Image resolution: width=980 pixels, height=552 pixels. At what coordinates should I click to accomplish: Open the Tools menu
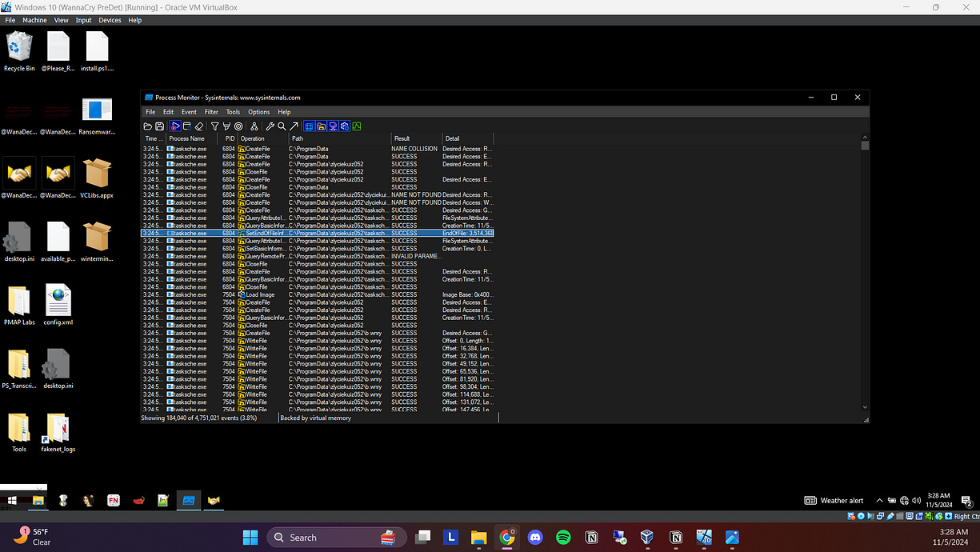click(x=233, y=112)
